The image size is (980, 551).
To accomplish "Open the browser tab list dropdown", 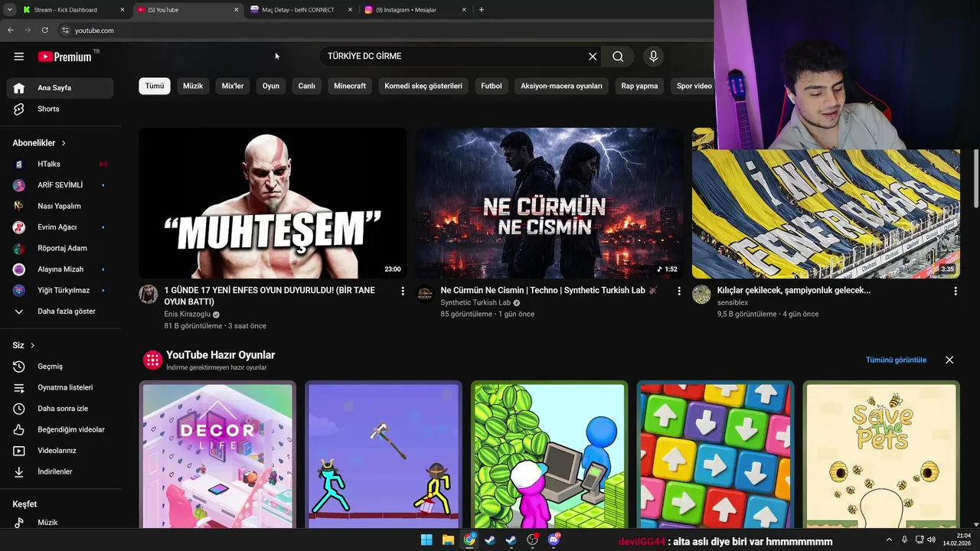I will [9, 10].
